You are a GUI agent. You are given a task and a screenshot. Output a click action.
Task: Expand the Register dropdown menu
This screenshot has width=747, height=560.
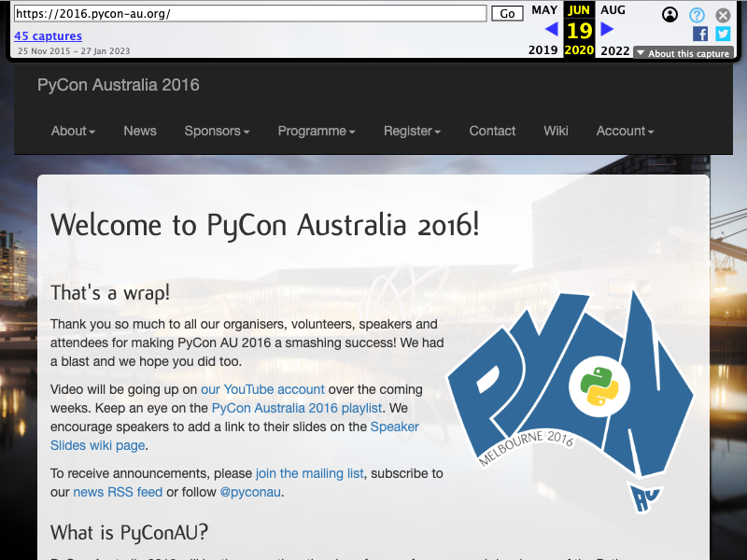412,131
